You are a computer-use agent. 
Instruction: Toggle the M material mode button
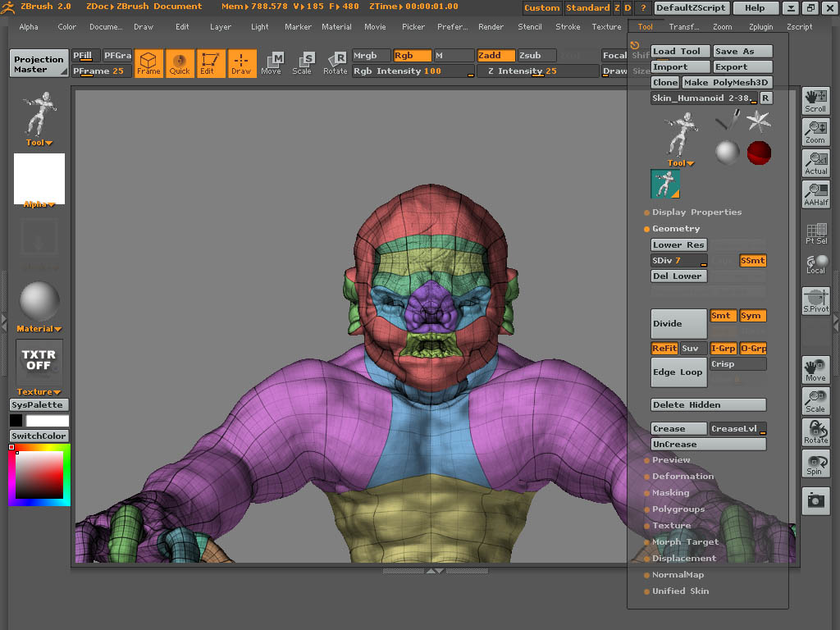454,56
